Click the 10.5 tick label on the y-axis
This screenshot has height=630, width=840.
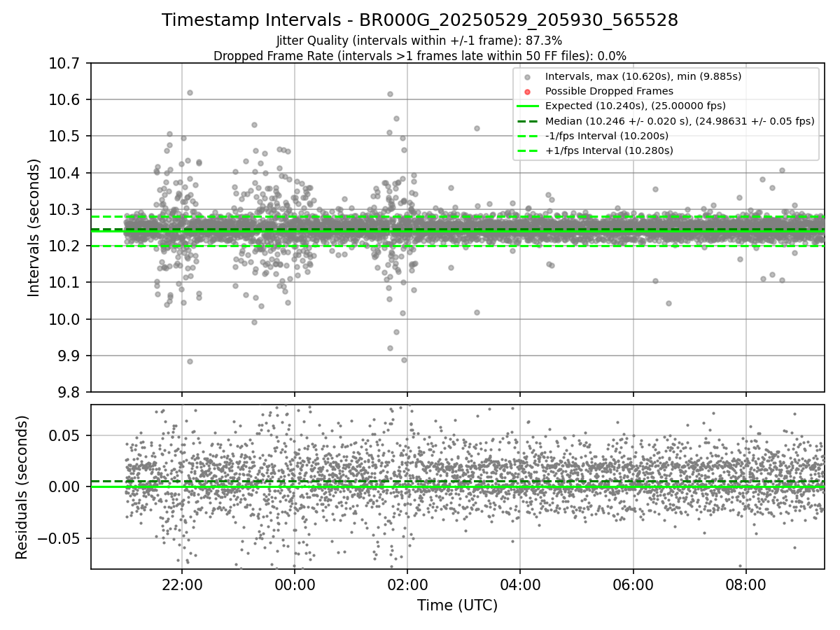point(66,136)
